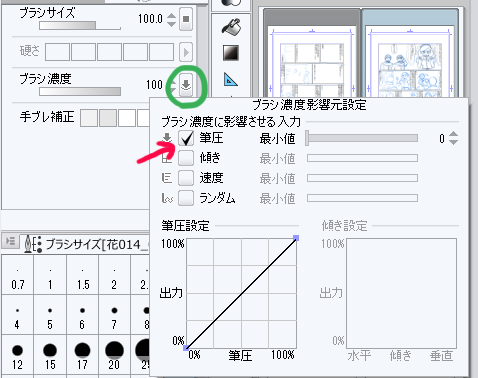478x378 pixels.
Task: Select the Fill bucket tool
Action: click(231, 26)
